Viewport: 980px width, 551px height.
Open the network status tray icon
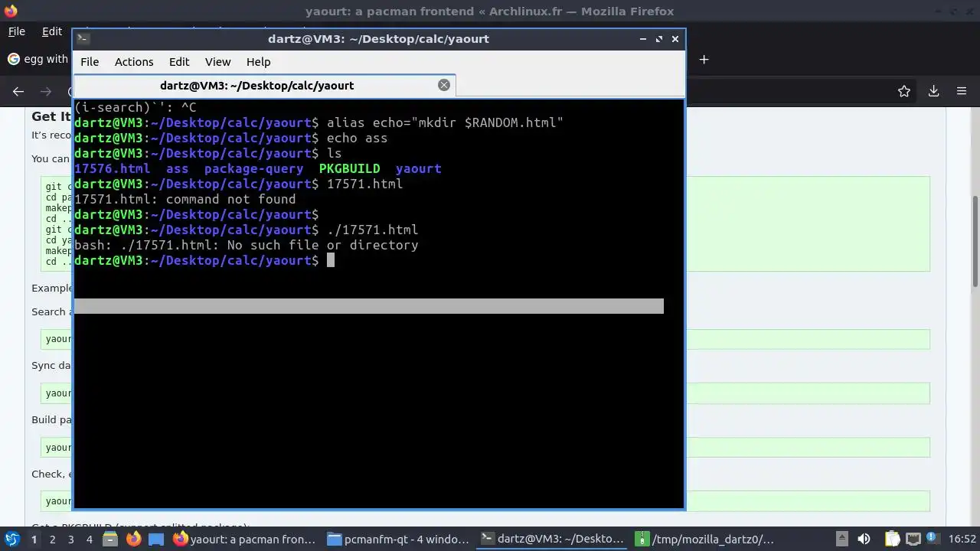(913, 539)
